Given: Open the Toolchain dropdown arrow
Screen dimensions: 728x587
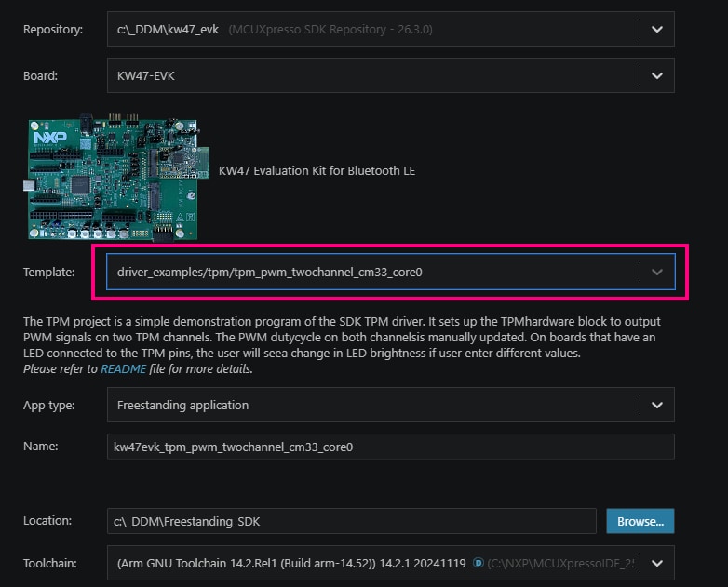Looking at the screenshot, I should coord(656,564).
